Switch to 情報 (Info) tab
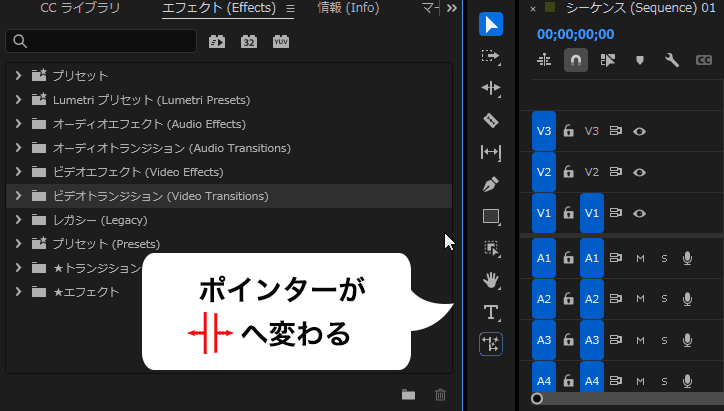The image size is (724, 411). (348, 8)
